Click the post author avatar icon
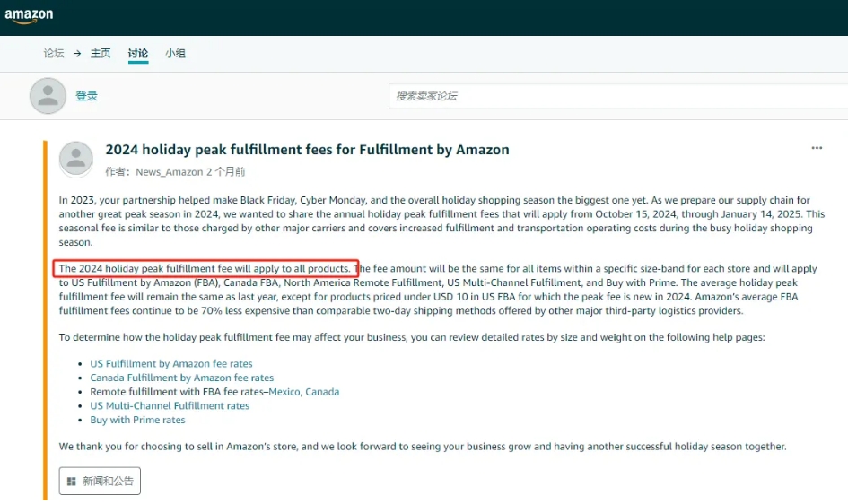This screenshot has width=848, height=504. (75, 159)
